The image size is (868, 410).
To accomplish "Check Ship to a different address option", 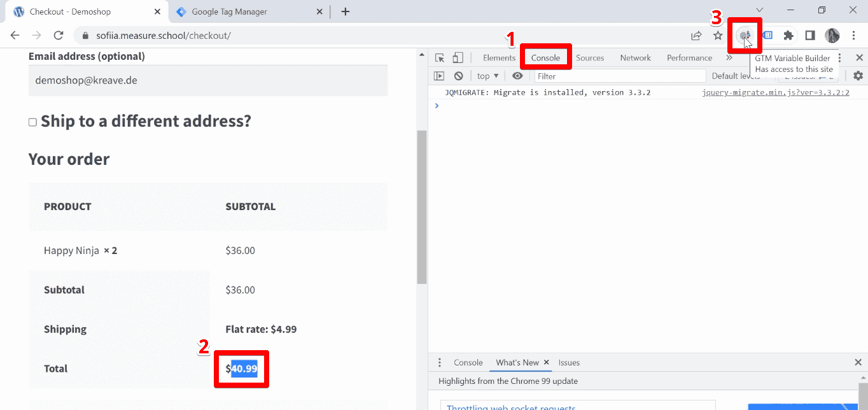I will point(32,121).
